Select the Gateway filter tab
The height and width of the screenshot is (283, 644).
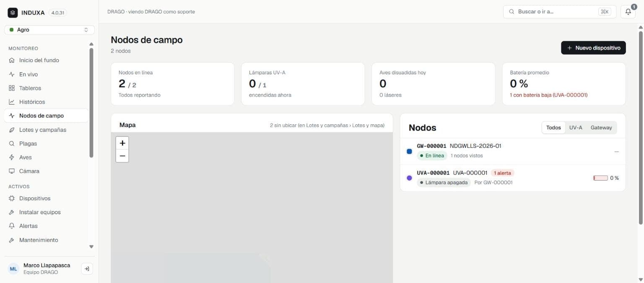[601, 128]
